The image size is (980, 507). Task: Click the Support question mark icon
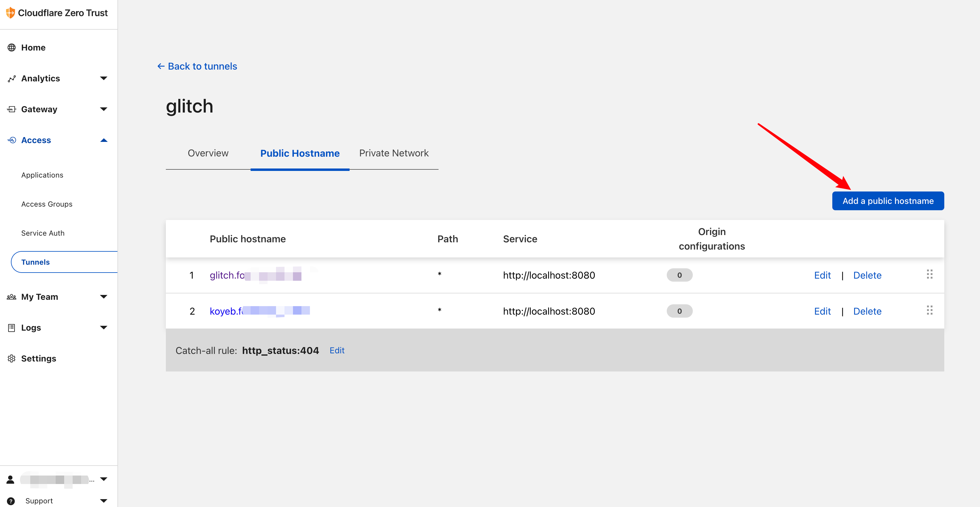11,501
